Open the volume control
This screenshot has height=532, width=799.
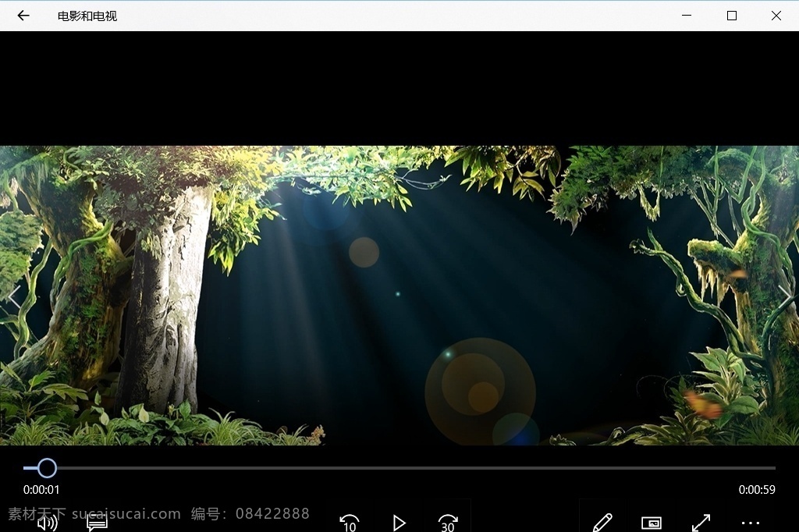tap(48, 523)
